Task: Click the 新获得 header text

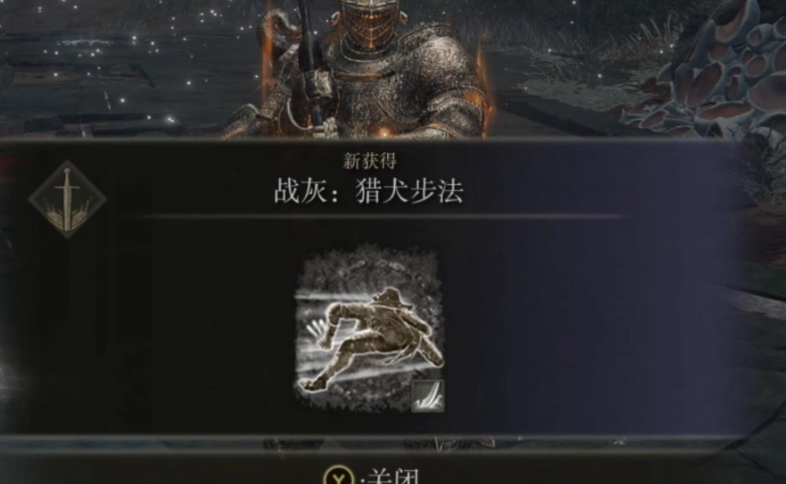Action: (x=370, y=161)
